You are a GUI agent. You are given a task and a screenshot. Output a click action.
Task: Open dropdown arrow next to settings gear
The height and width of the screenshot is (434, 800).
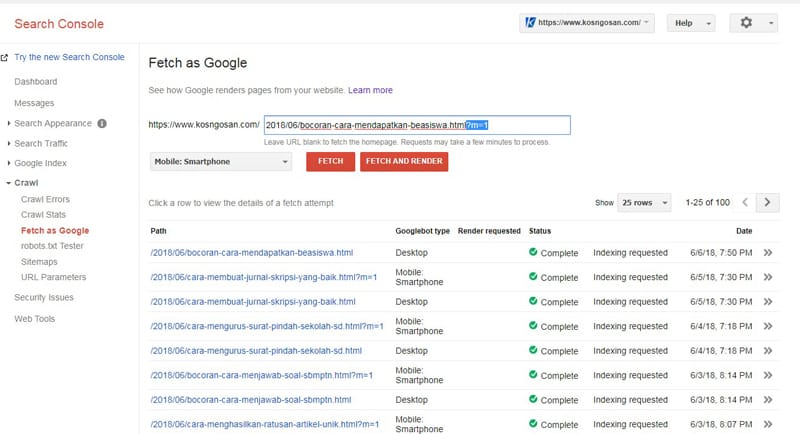point(771,23)
